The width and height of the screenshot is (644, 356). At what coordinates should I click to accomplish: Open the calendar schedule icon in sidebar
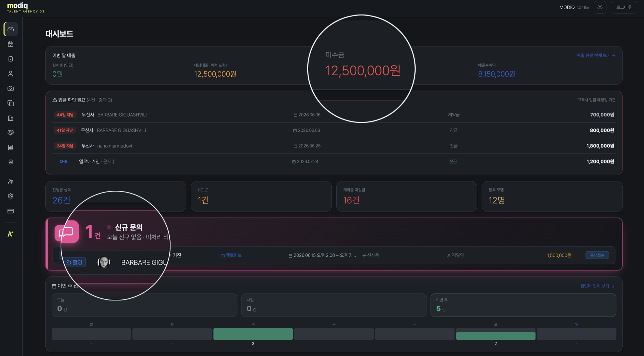11,44
